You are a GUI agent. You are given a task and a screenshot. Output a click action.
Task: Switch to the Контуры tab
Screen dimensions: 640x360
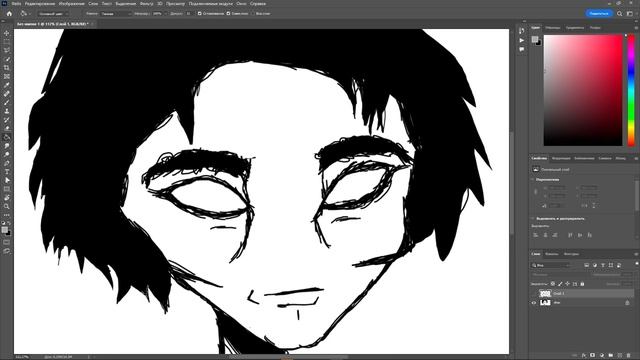571,254
